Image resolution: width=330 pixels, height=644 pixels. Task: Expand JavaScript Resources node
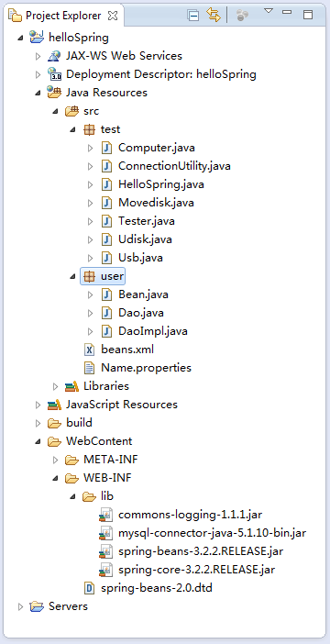38,405
